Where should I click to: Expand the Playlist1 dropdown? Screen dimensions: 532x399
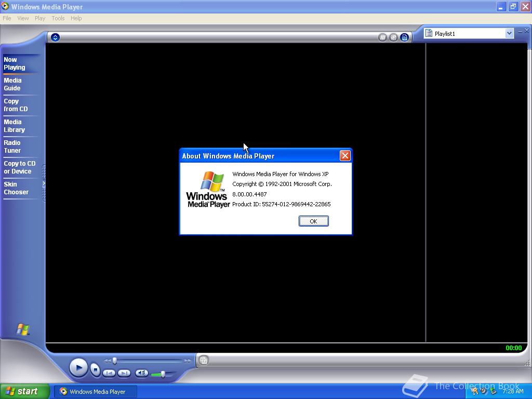[x=509, y=33]
